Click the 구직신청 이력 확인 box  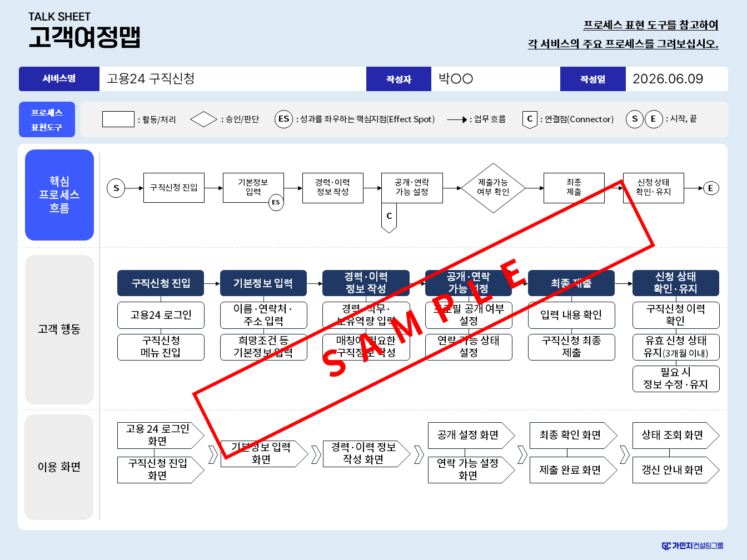tap(676, 315)
